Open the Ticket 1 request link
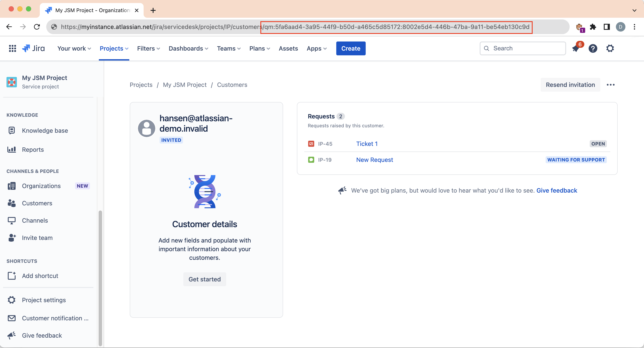The height and width of the screenshot is (348, 644). 367,144
